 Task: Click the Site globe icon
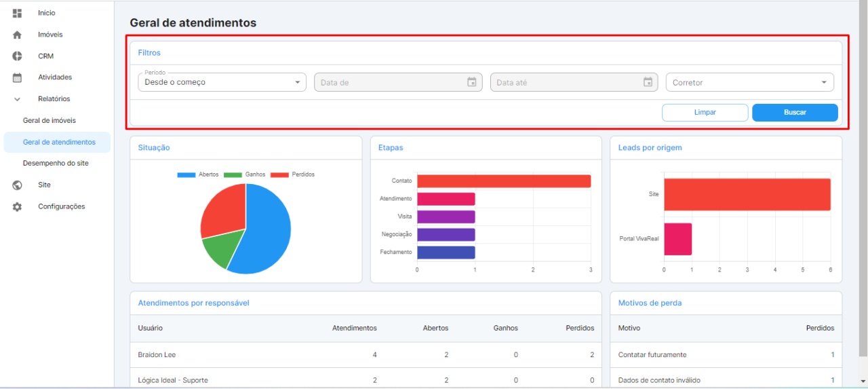point(18,185)
